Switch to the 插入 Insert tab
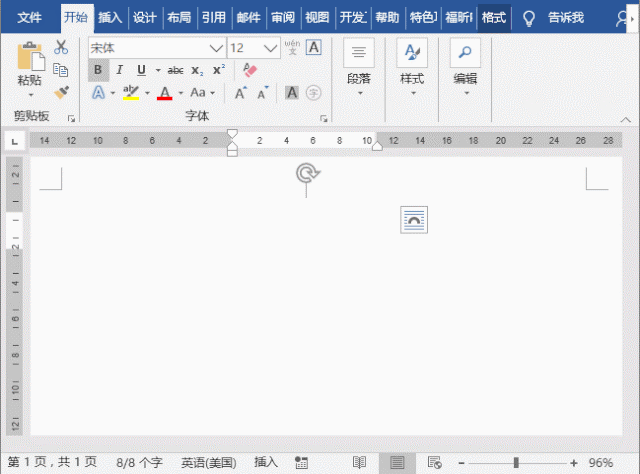The image size is (640, 474). pos(110,18)
